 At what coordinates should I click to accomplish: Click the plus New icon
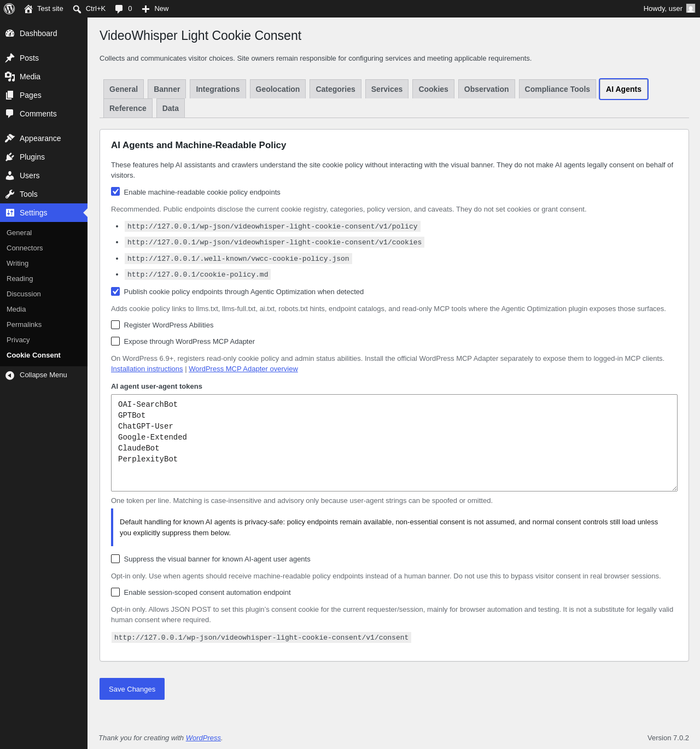pos(145,9)
